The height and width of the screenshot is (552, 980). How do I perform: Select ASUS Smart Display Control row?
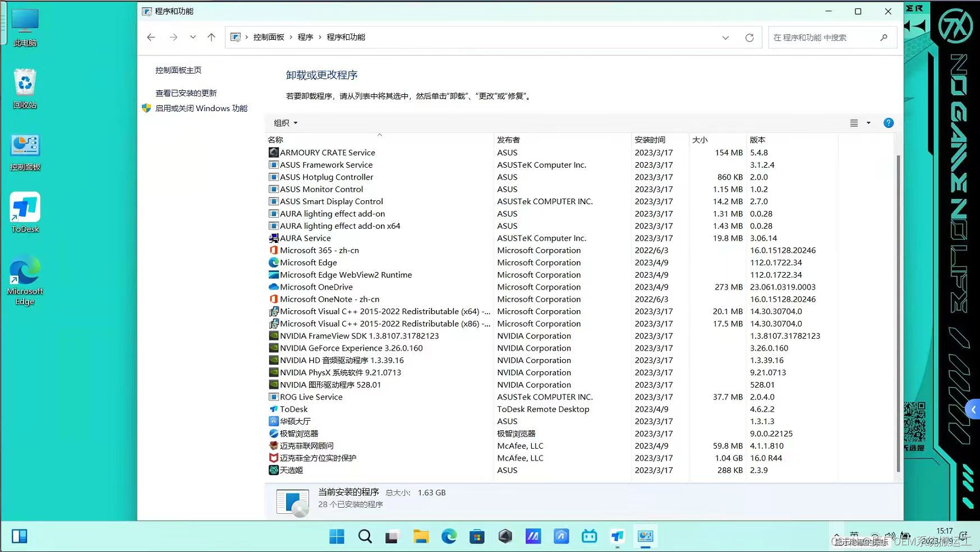pos(553,201)
